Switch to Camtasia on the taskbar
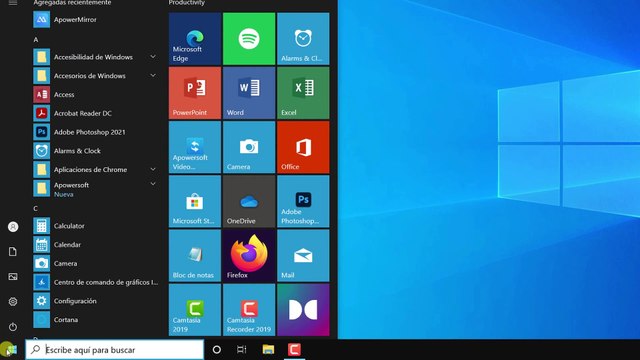 [x=294, y=350]
